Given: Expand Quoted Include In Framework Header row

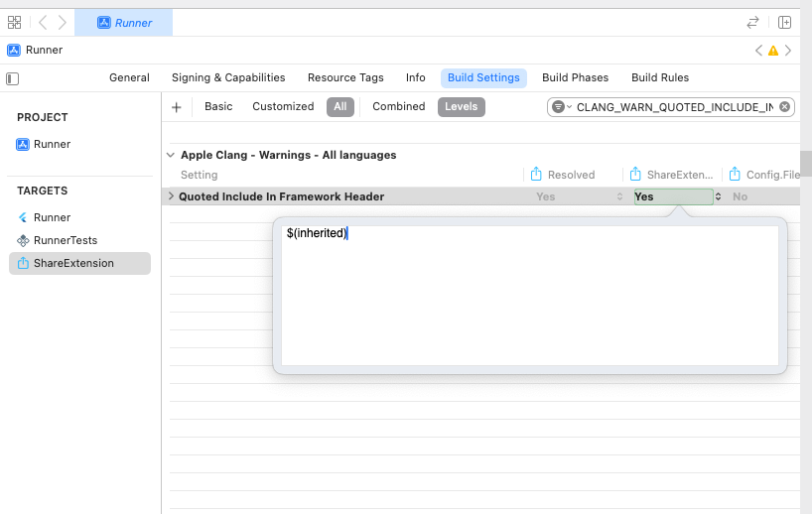Looking at the screenshot, I should pos(171,196).
